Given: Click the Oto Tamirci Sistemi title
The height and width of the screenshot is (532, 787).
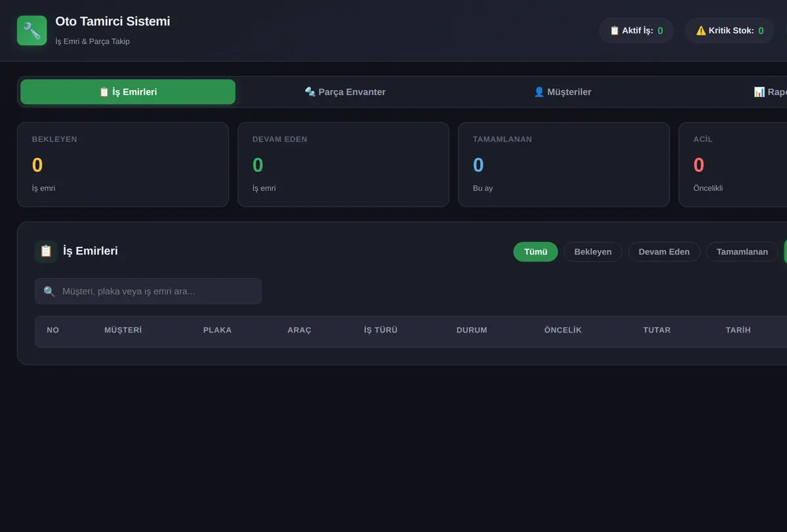Looking at the screenshot, I should [112, 22].
